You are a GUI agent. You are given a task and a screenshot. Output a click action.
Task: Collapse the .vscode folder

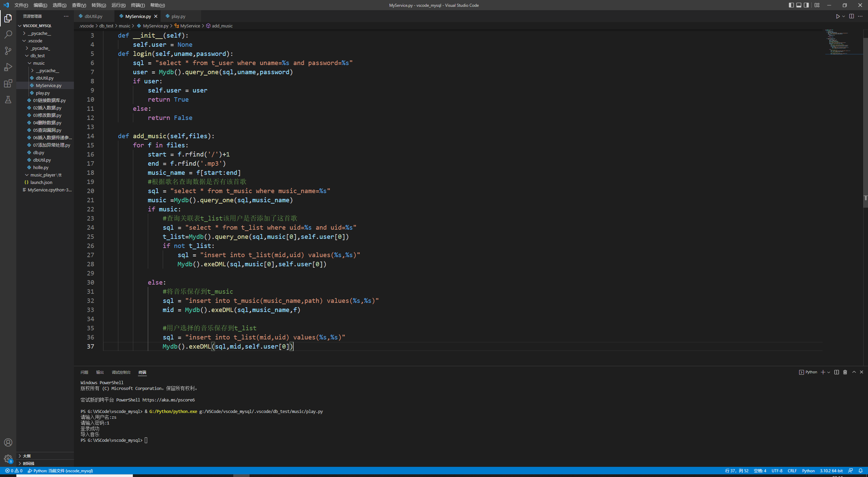(x=45, y=41)
